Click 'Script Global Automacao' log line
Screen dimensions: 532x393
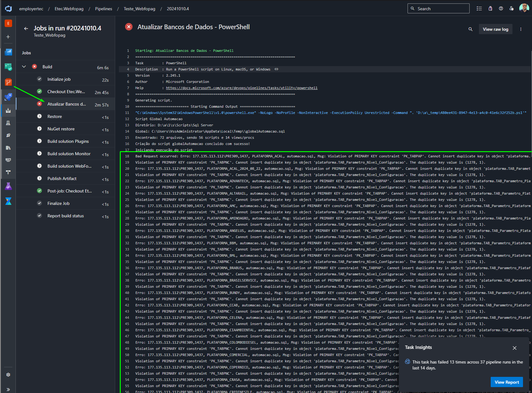tap(159, 119)
